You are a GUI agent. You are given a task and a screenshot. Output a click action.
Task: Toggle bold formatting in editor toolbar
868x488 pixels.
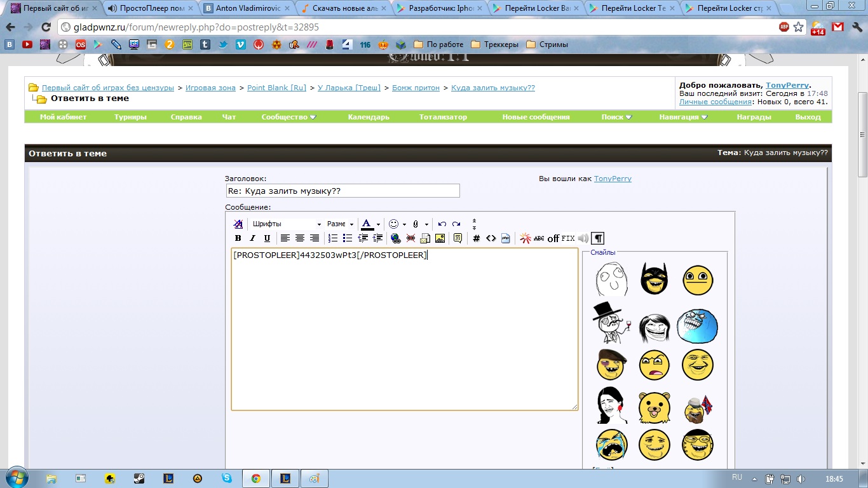238,238
